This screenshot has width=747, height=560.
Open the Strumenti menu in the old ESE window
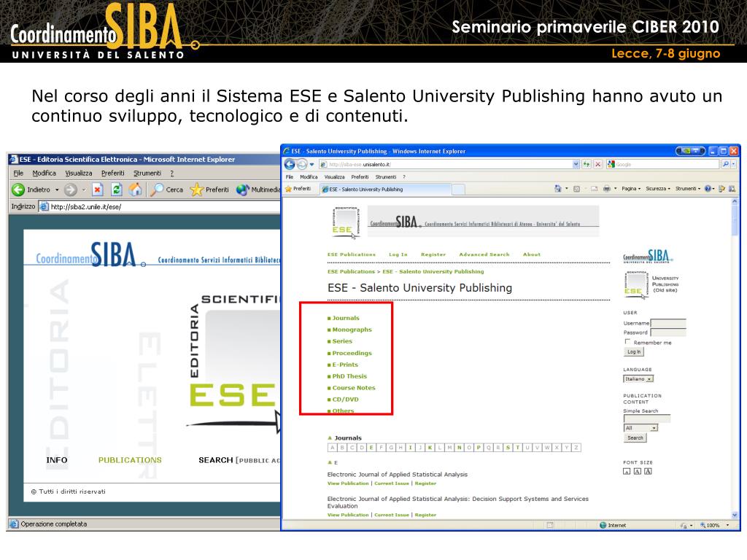(147, 174)
